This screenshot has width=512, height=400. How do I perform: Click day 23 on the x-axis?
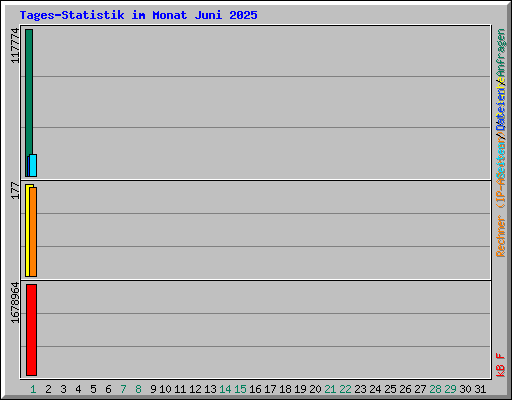pyautogui.click(x=360, y=389)
